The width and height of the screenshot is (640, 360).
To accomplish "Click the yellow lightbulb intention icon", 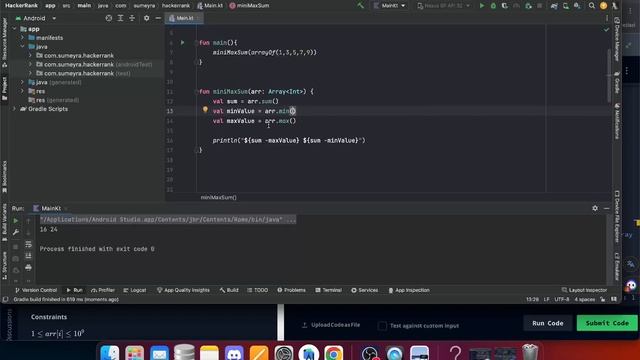I will pyautogui.click(x=205, y=109).
